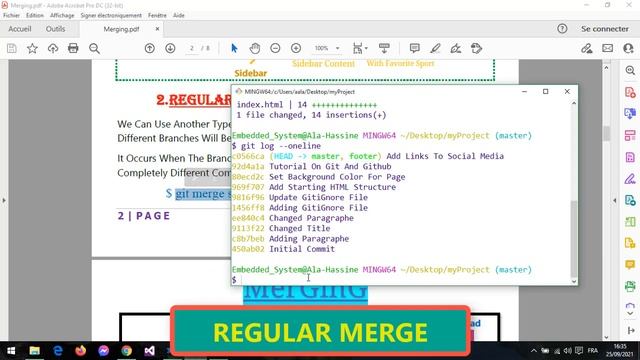Click the PDF document vertical scrollbar thumb
Screen dimensions: 640x360
point(607,133)
